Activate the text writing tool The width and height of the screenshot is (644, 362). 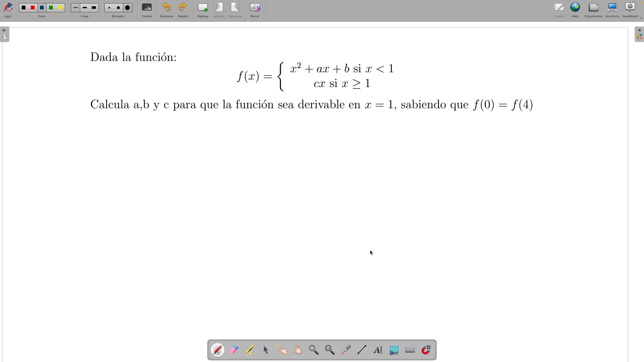pos(378,350)
